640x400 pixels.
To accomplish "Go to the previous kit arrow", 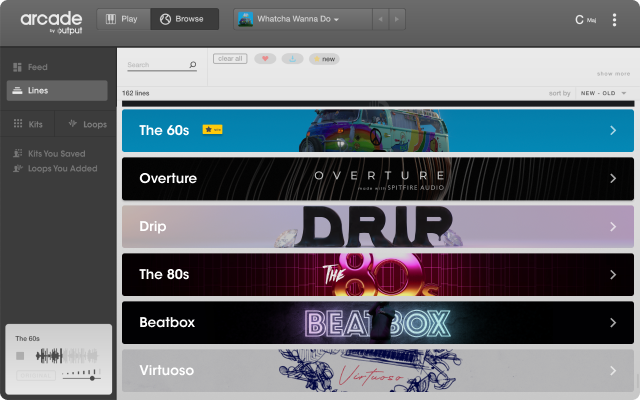I will point(380,19).
